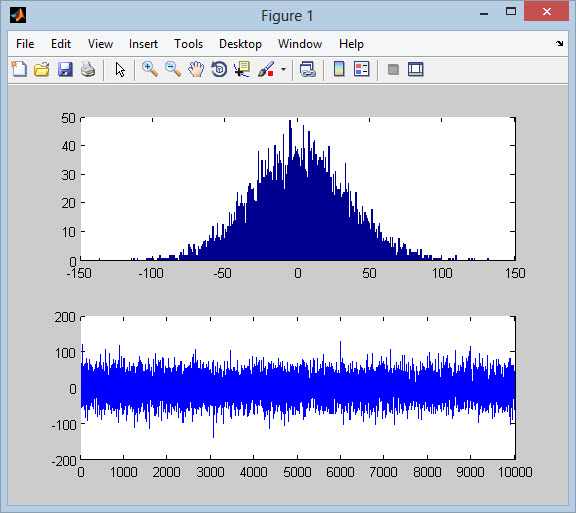The width and height of the screenshot is (576, 513).
Task: Enable the Rotate 3D tool
Action: click(x=219, y=69)
